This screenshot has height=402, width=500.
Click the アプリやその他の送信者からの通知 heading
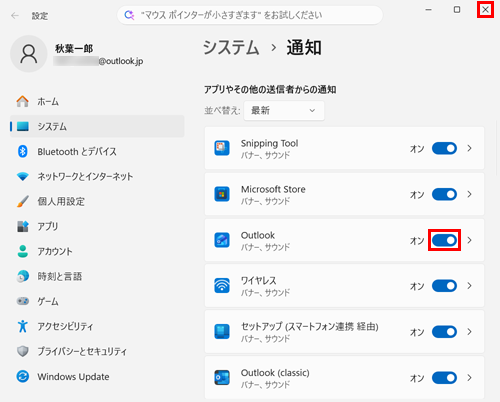click(x=270, y=89)
